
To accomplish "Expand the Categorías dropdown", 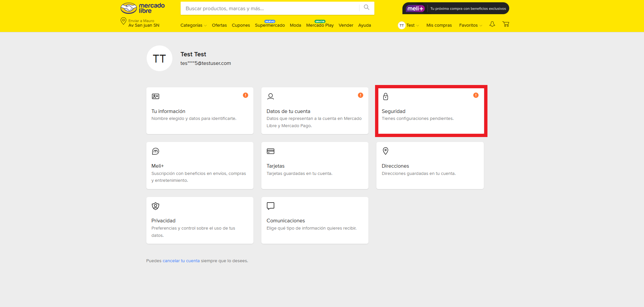I will click(x=193, y=25).
